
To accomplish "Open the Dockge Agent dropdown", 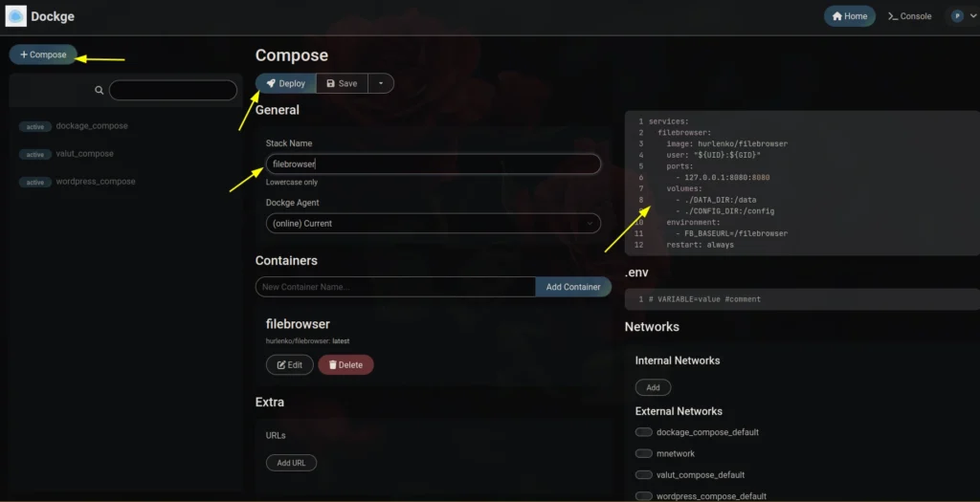I will [x=434, y=224].
